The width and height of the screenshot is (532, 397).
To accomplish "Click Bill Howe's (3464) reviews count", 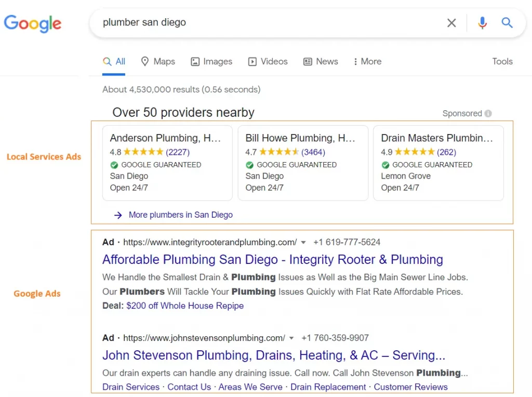I will tap(313, 152).
